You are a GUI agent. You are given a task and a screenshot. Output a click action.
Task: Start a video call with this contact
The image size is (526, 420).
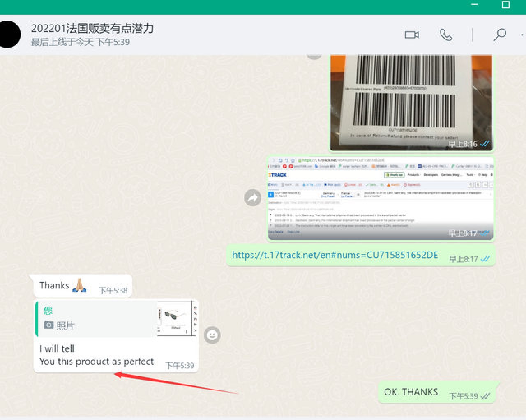[412, 35]
